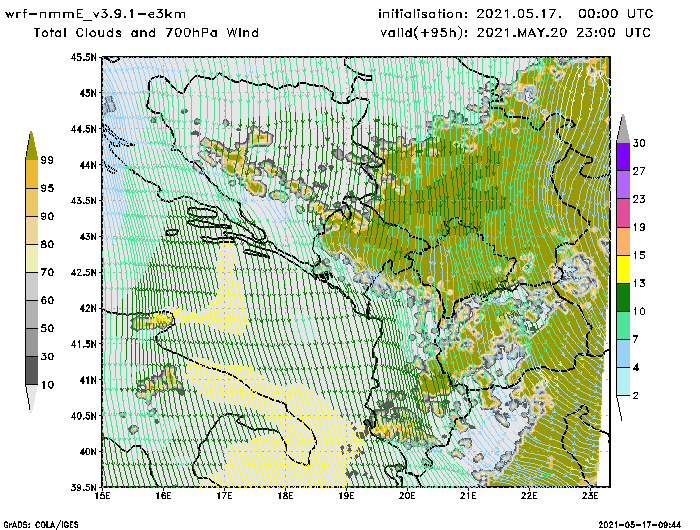The height and width of the screenshot is (530, 700).
Task: Pick the medium gray 50–60 cloud swatch
Action: click(x=32, y=314)
